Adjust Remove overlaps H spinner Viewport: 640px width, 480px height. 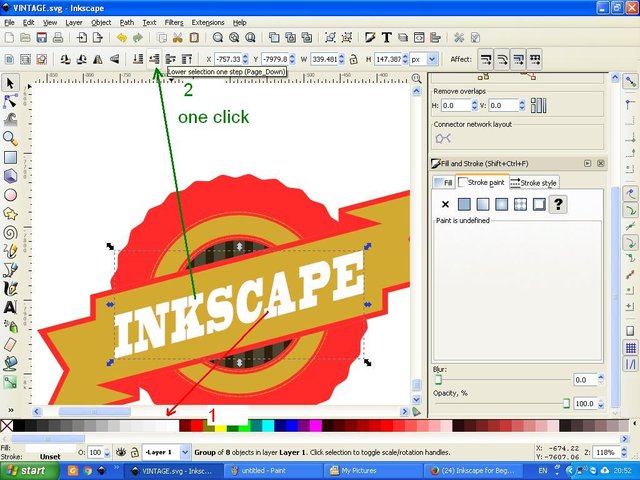[x=474, y=105]
